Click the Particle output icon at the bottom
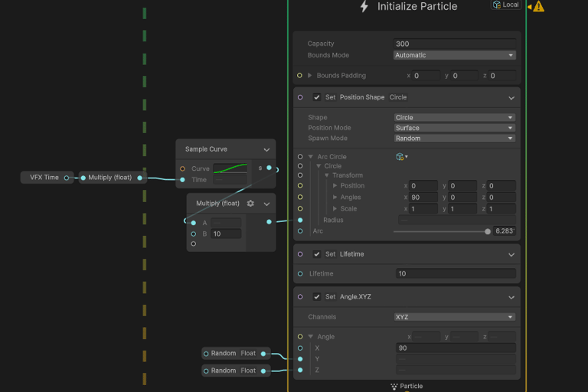 (394, 386)
